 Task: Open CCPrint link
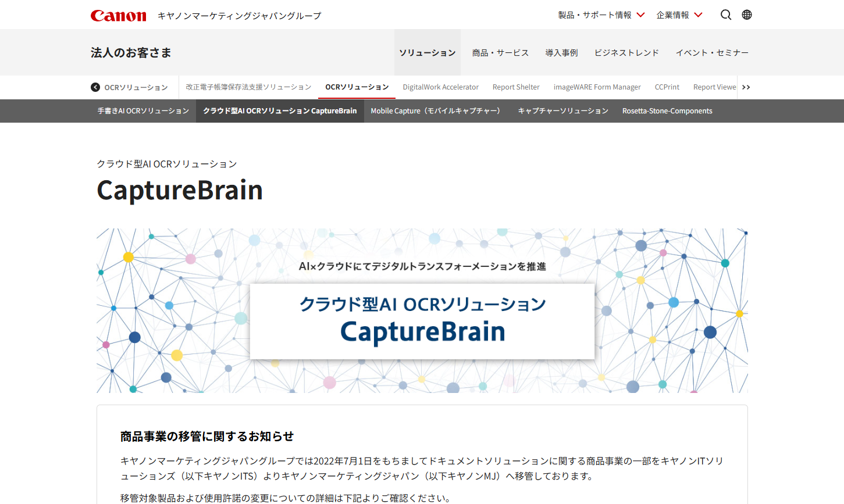pos(667,87)
